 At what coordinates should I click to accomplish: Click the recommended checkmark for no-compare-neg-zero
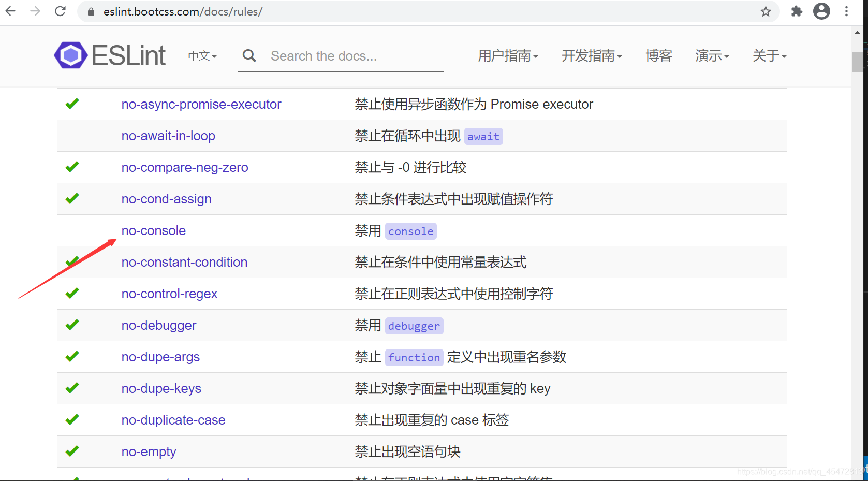pyautogui.click(x=72, y=167)
